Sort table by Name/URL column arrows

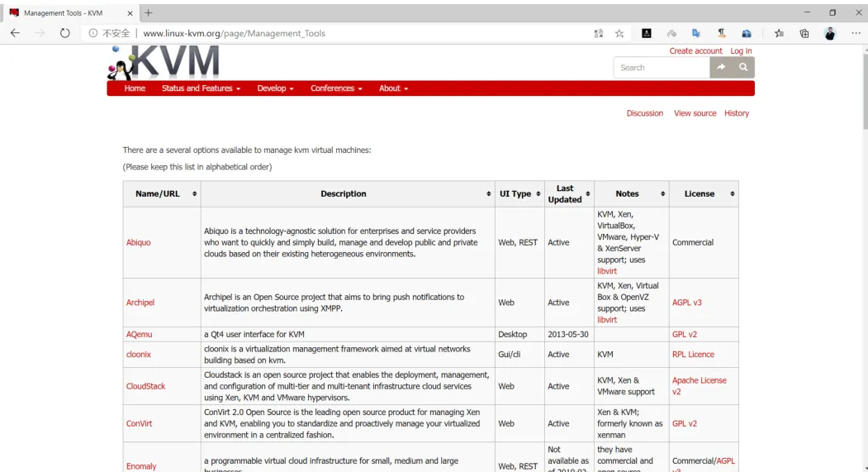point(194,194)
